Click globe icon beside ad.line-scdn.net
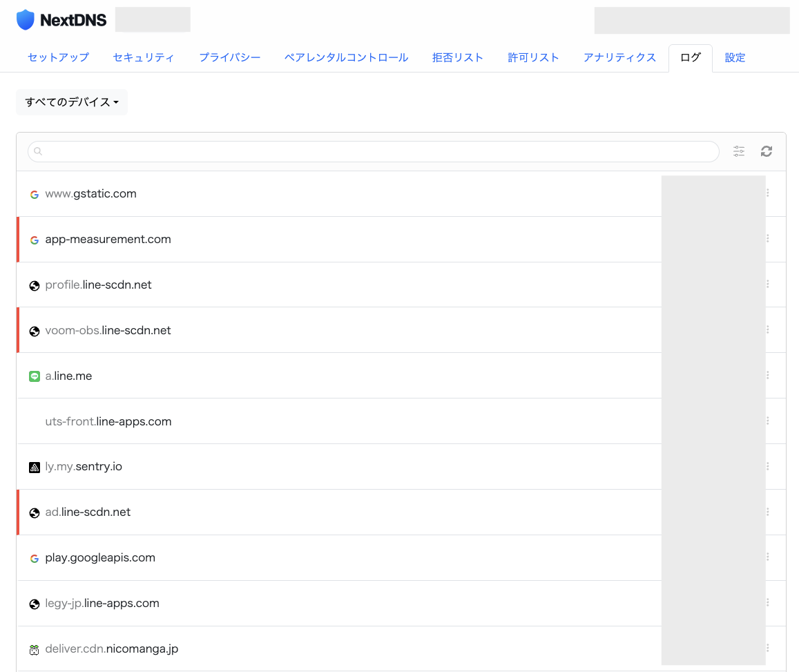799x672 pixels. pos(34,513)
